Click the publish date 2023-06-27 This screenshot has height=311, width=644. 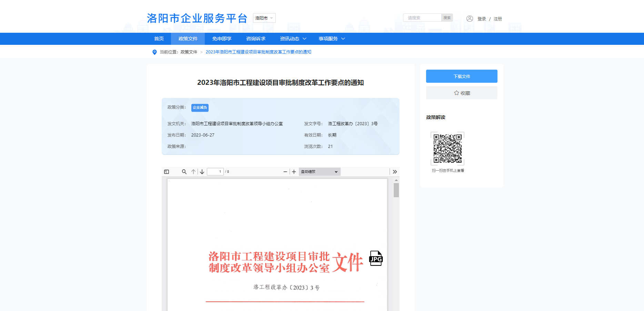[x=203, y=135]
